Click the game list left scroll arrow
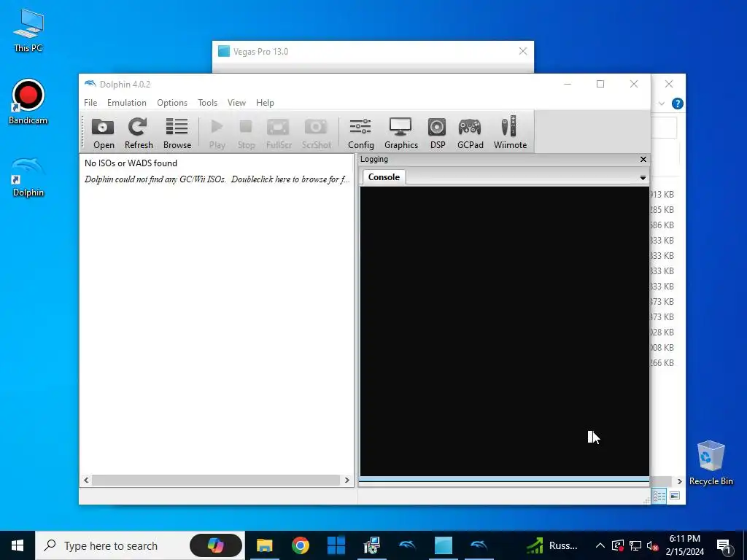The height and width of the screenshot is (560, 747). coord(86,480)
